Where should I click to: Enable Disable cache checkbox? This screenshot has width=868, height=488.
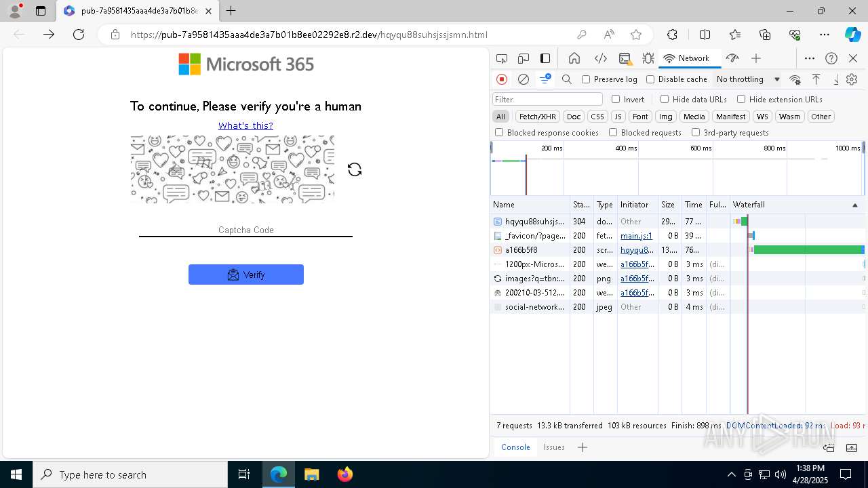coord(650,79)
